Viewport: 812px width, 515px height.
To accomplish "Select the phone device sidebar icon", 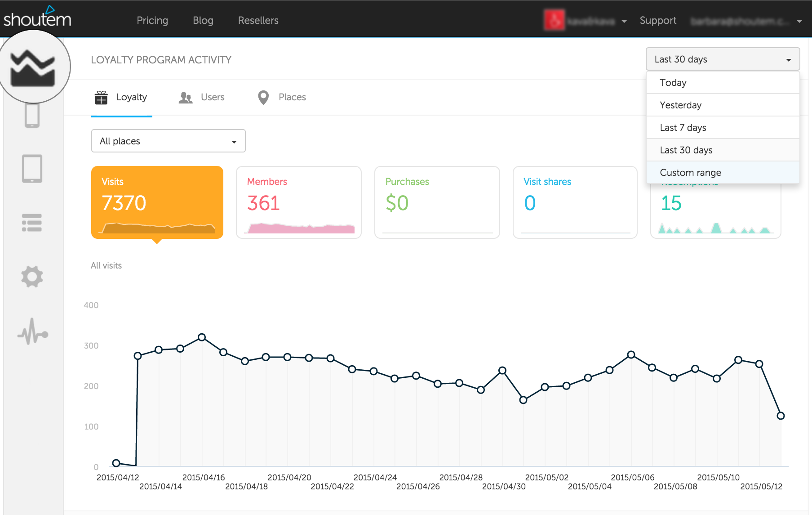I will [x=32, y=115].
